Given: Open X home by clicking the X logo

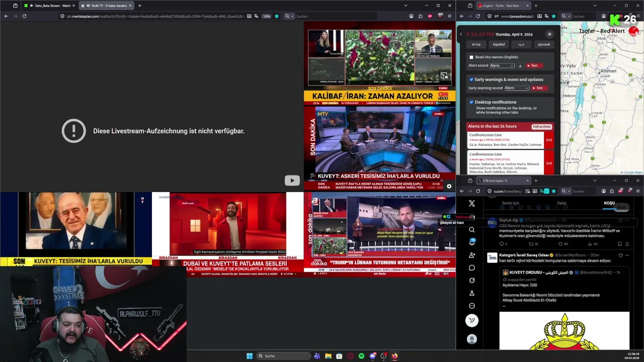Looking at the screenshot, I should point(471,203).
